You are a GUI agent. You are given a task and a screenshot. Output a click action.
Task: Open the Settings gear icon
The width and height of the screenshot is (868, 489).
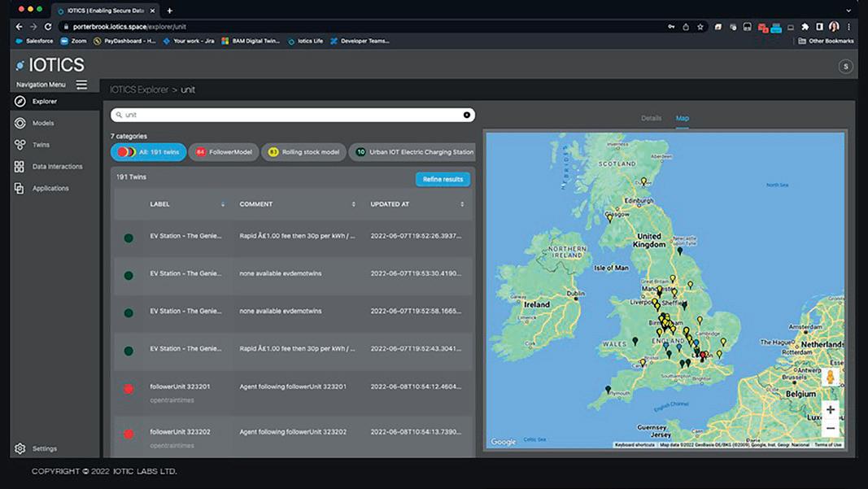tap(20, 448)
